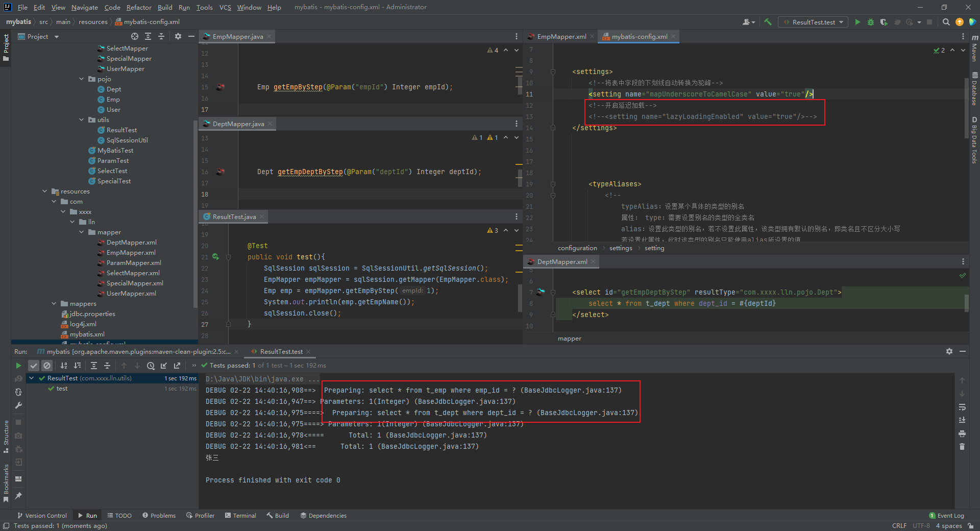Open the Refactor menu
The width and height of the screenshot is (980, 531).
(139, 7)
